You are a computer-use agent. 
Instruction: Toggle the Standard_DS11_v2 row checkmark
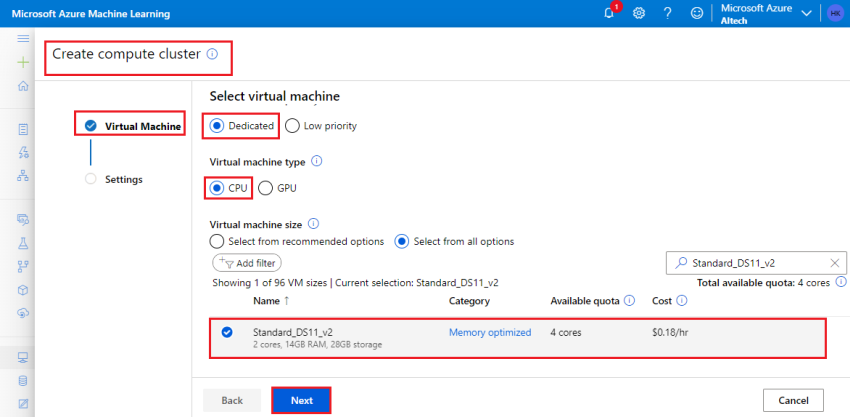click(227, 332)
